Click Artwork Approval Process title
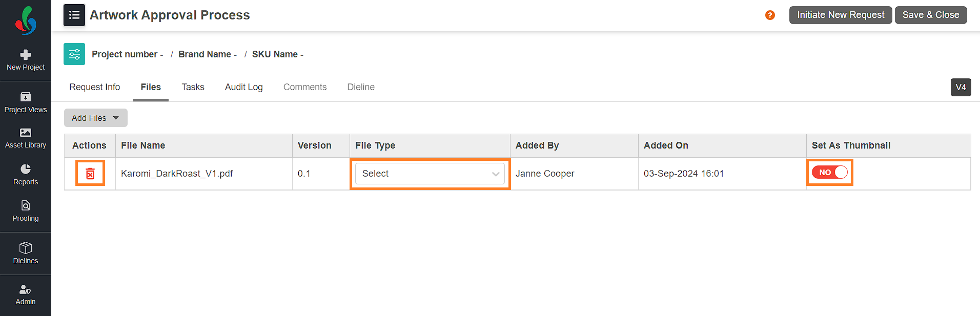This screenshot has width=980, height=316. click(x=170, y=15)
